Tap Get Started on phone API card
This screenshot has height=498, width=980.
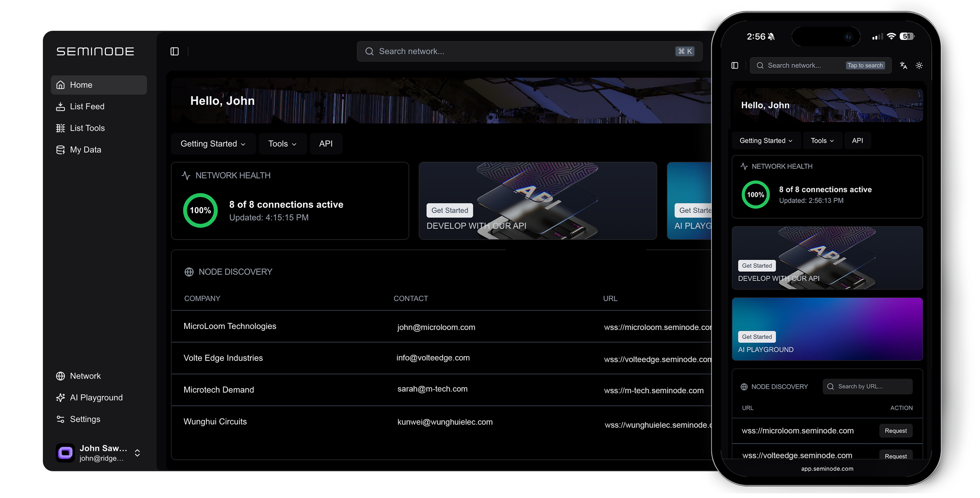pyautogui.click(x=756, y=266)
